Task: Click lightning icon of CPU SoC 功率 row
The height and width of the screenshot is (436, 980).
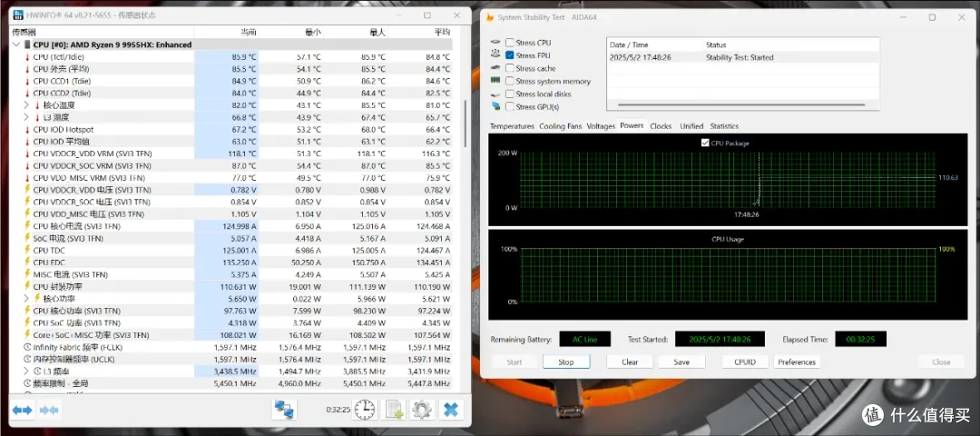Action: tap(27, 322)
